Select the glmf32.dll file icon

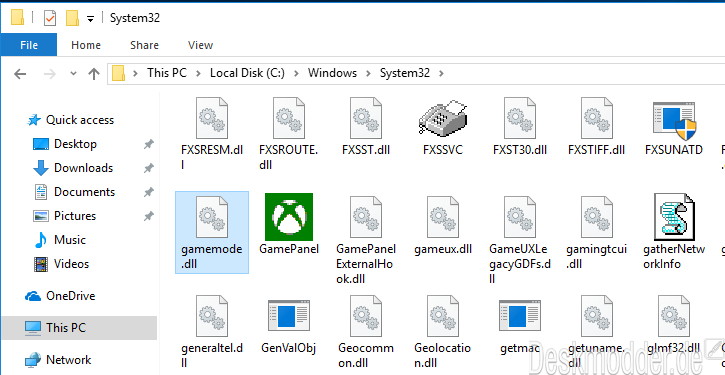tap(674, 316)
